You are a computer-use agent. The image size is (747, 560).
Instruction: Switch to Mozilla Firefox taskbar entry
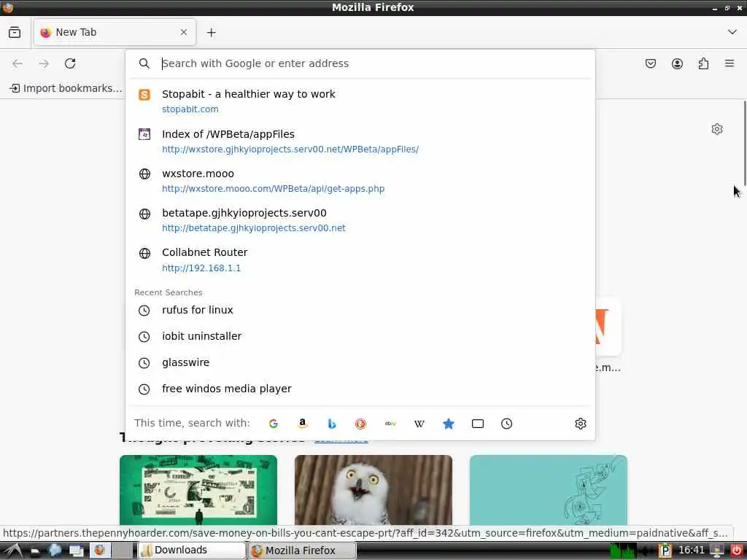tap(302, 550)
